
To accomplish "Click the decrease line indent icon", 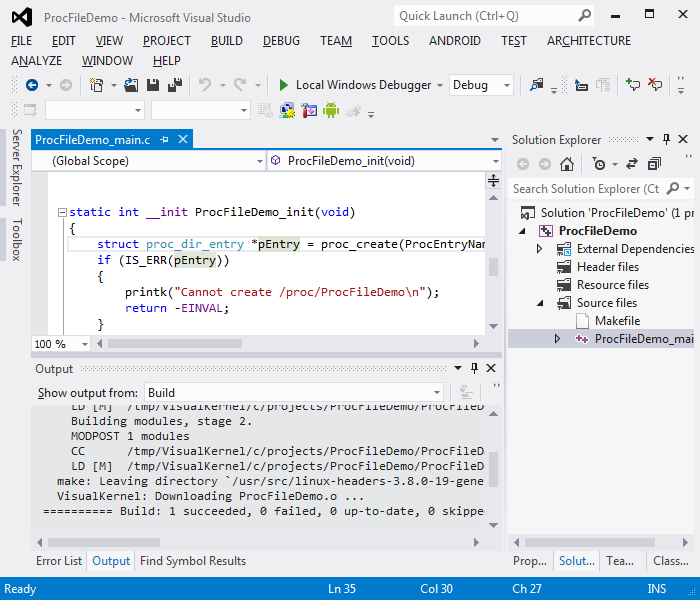I will click(x=581, y=85).
